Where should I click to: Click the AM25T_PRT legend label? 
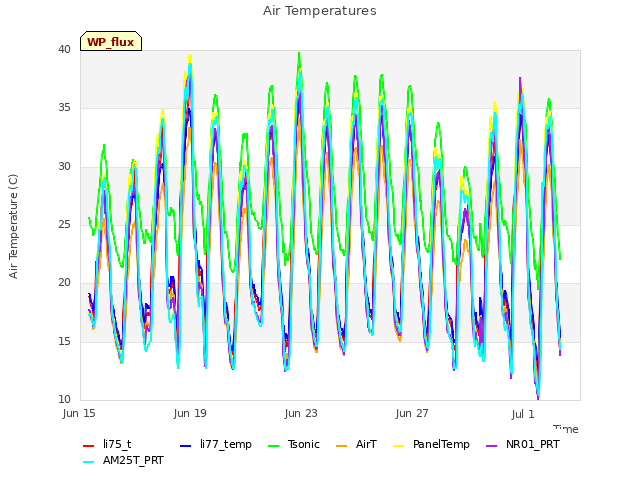tap(133, 460)
